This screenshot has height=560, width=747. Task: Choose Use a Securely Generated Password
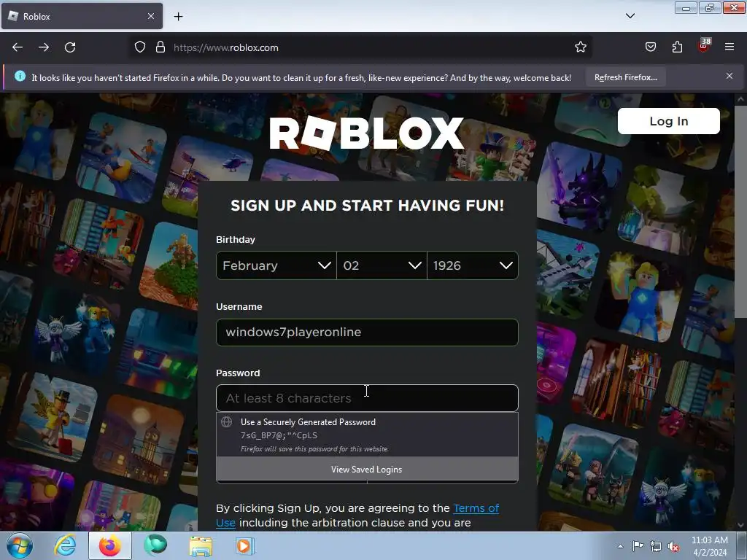(367, 435)
